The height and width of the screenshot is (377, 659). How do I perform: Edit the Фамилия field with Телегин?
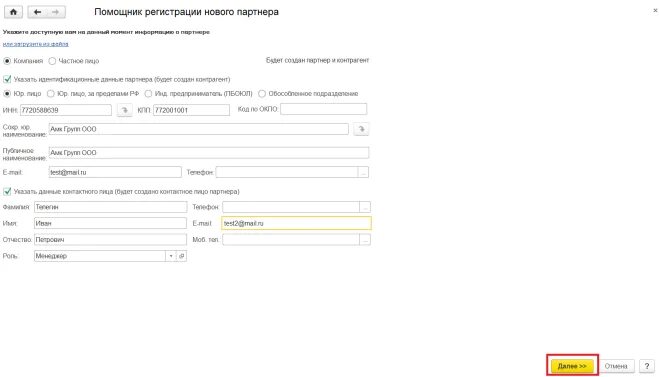coord(111,207)
